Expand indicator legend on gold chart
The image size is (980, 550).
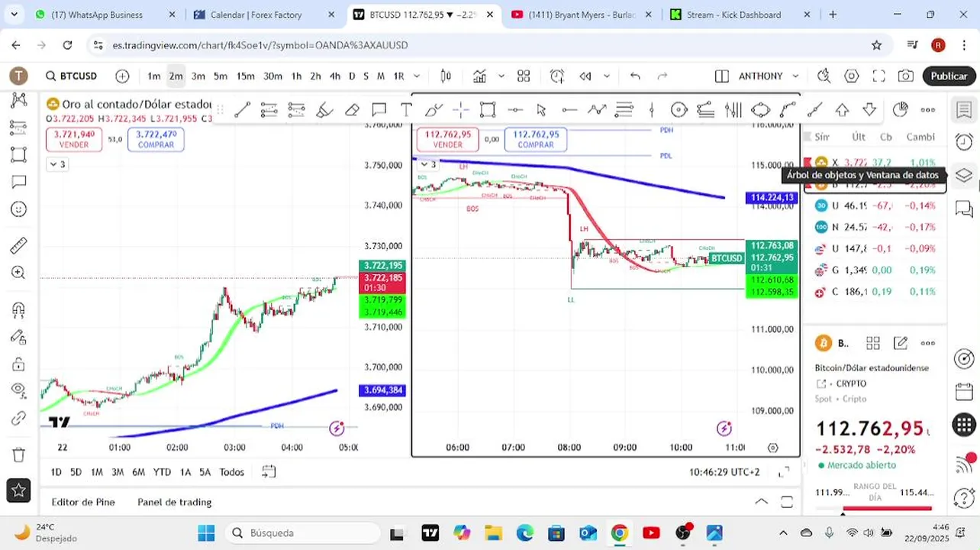click(x=57, y=164)
